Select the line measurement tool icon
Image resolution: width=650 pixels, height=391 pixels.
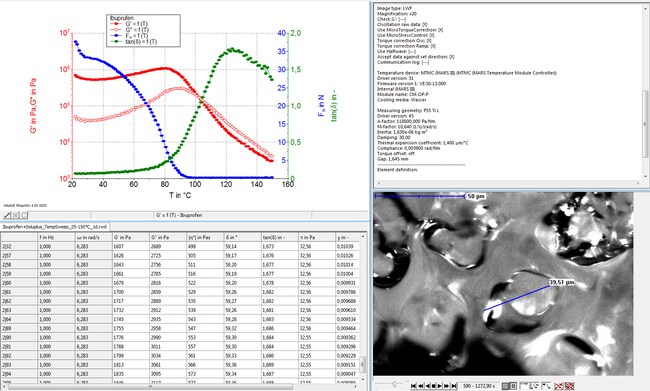click(534, 386)
